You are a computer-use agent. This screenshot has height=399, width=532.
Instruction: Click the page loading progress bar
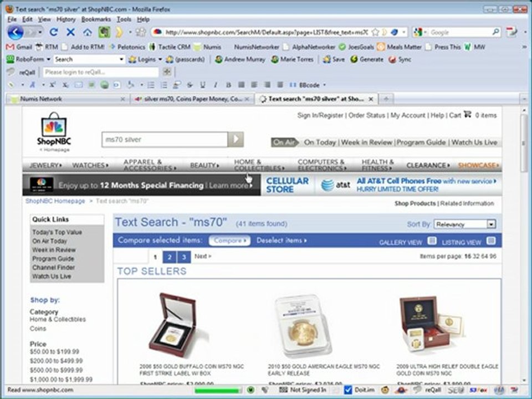click(x=217, y=390)
